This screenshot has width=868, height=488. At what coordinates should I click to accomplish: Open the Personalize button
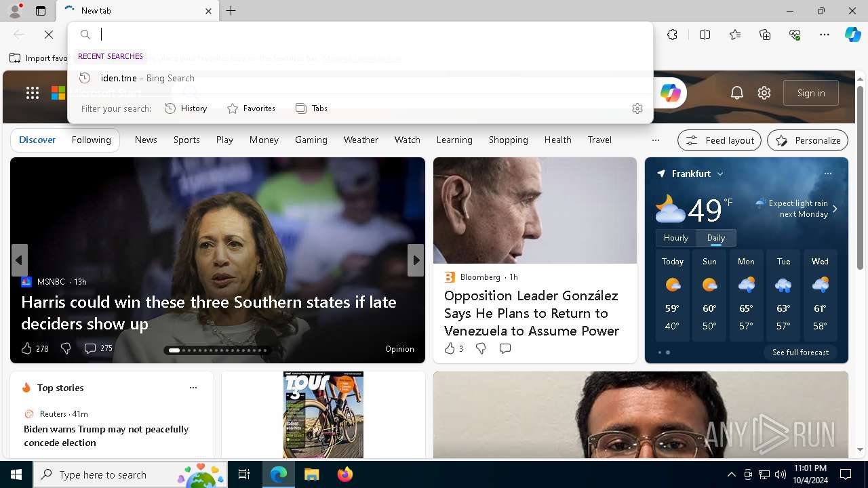tap(808, 140)
